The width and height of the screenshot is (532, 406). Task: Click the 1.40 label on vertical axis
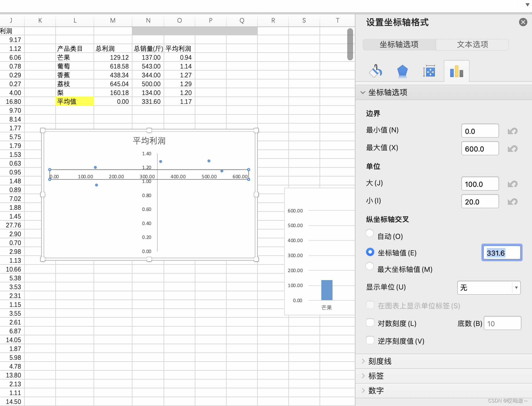click(x=147, y=154)
